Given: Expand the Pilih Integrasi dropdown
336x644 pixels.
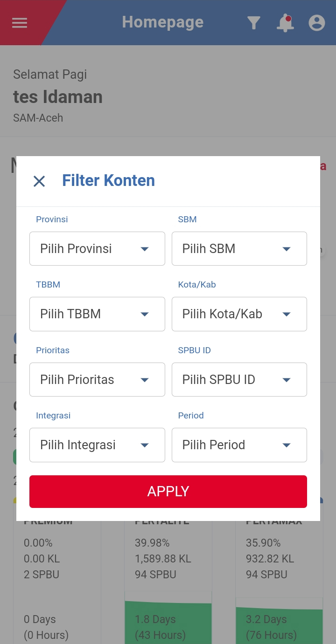Looking at the screenshot, I should (97, 445).
